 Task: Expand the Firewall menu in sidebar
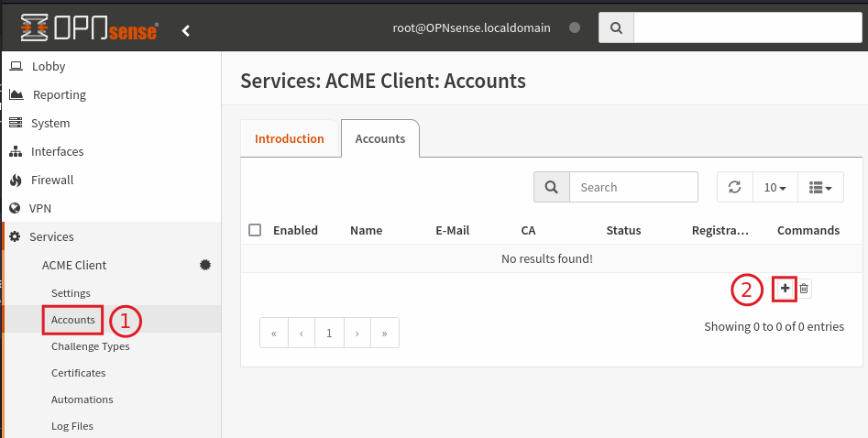pos(52,180)
